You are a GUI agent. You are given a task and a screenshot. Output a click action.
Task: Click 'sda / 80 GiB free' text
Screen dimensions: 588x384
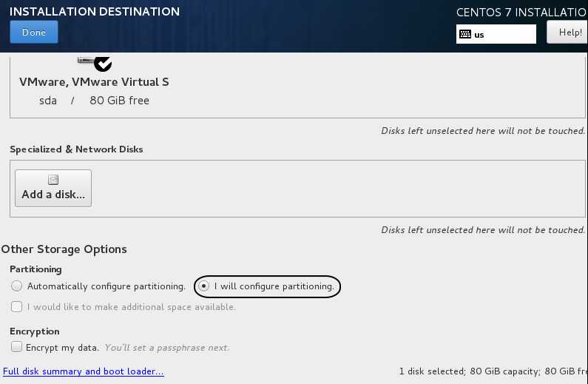[x=94, y=101]
